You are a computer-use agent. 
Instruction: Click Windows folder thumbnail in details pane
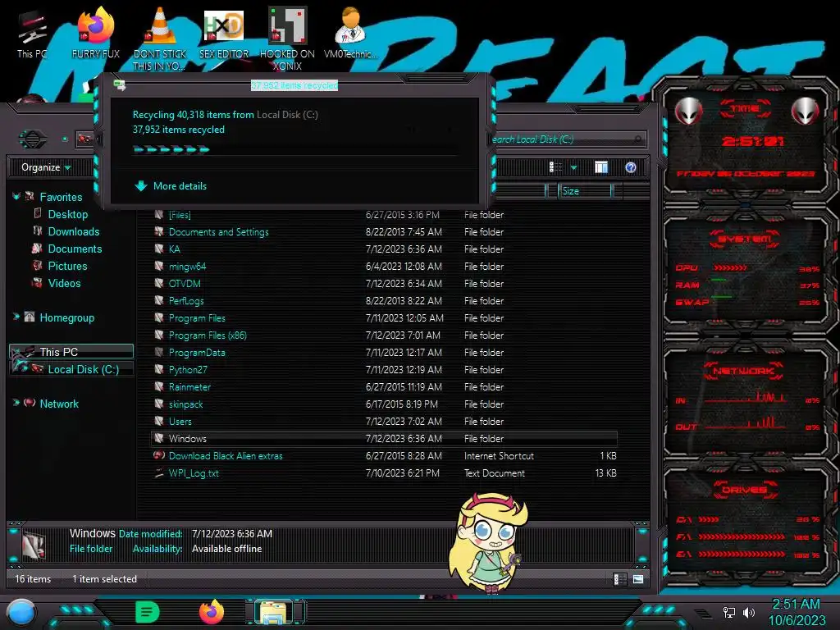[x=33, y=545]
